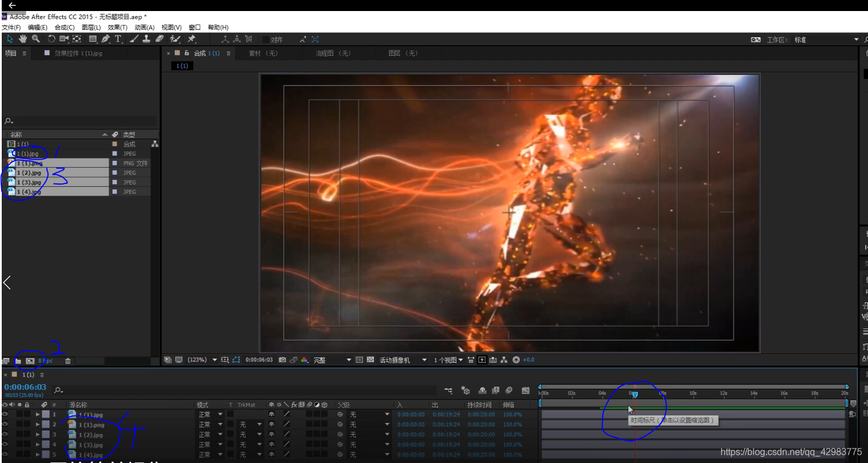Click the reset exposure icon below viewer

click(x=516, y=360)
